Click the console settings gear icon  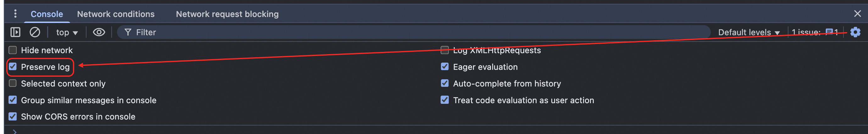[855, 32]
